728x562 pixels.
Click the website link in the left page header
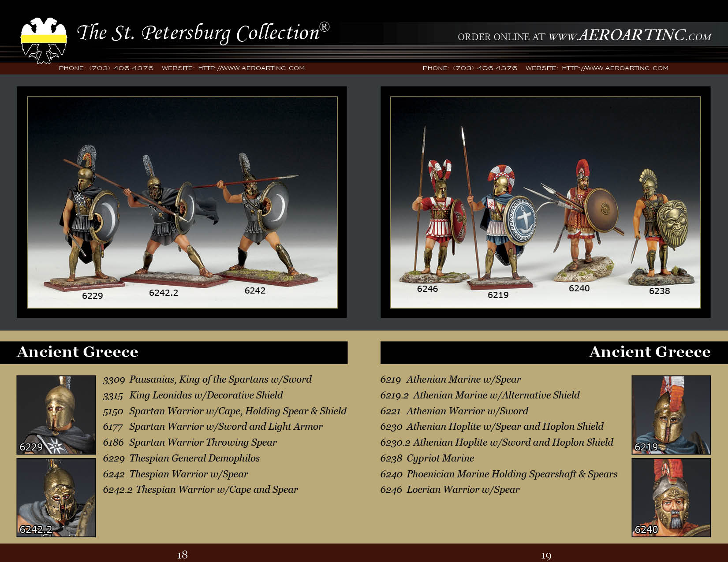click(251, 68)
